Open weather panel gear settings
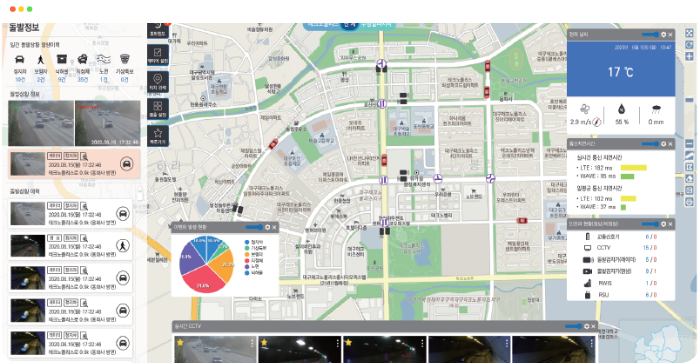This screenshot has width=700, height=363. click(663, 34)
